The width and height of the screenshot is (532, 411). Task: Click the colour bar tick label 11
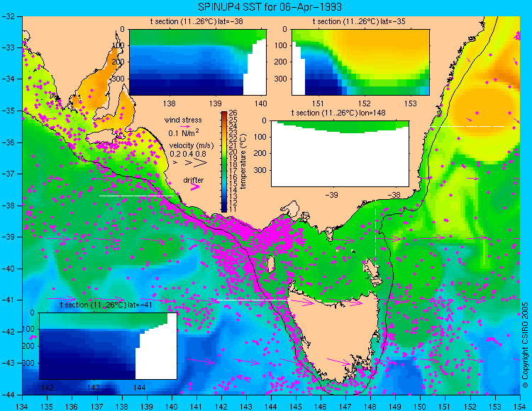pyautogui.click(x=233, y=209)
